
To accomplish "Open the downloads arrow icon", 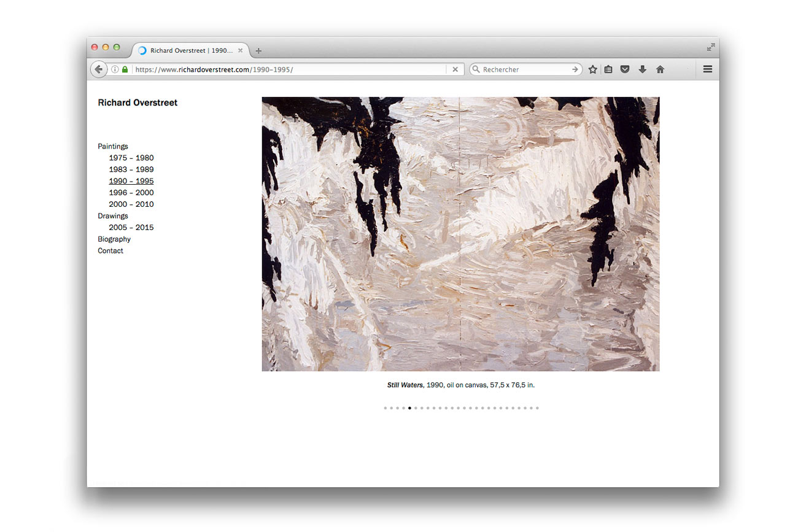I will click(642, 70).
